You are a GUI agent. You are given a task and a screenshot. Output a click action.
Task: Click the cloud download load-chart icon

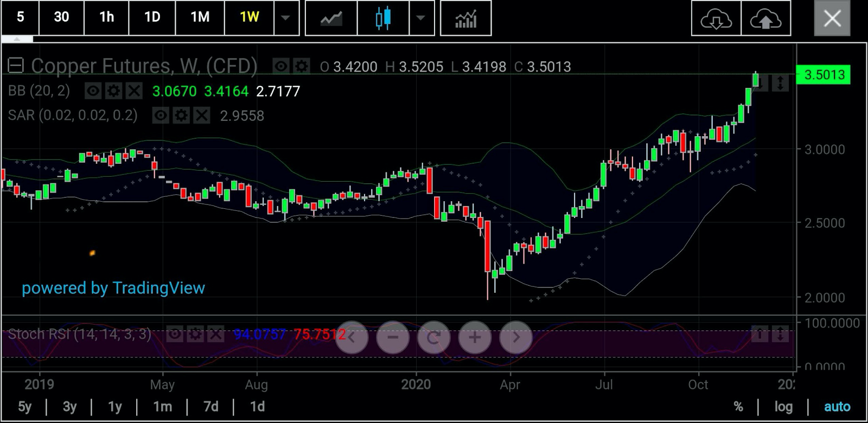pyautogui.click(x=716, y=18)
